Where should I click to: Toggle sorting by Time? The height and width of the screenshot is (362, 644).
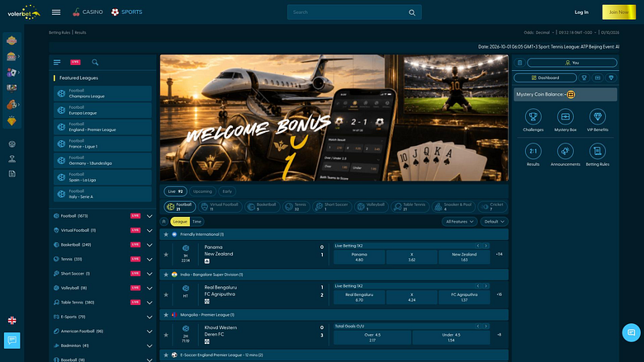point(197,222)
